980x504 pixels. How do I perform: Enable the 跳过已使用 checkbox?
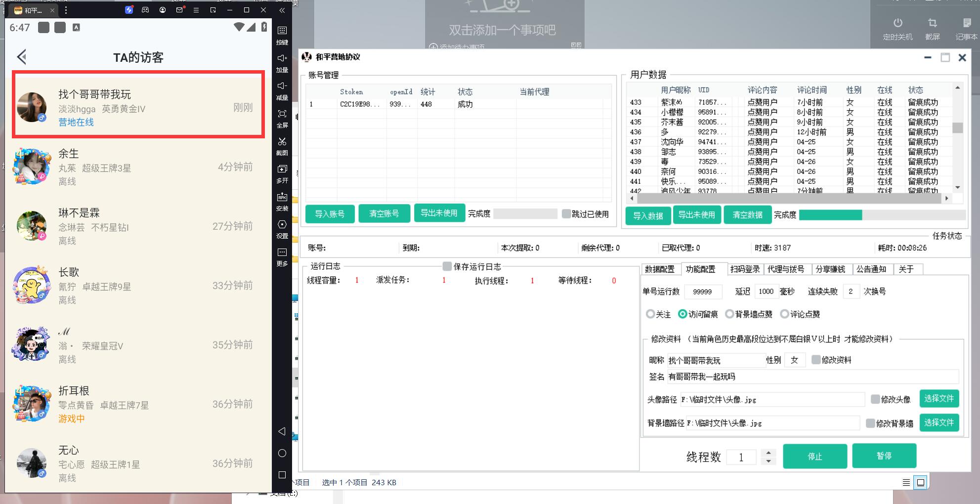point(566,214)
